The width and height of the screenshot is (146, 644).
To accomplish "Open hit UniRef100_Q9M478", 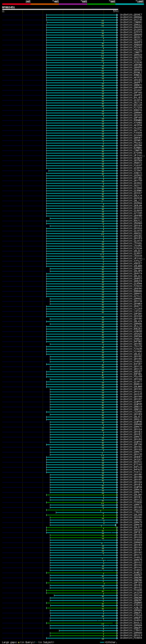I will pyautogui.click(x=131, y=525).
